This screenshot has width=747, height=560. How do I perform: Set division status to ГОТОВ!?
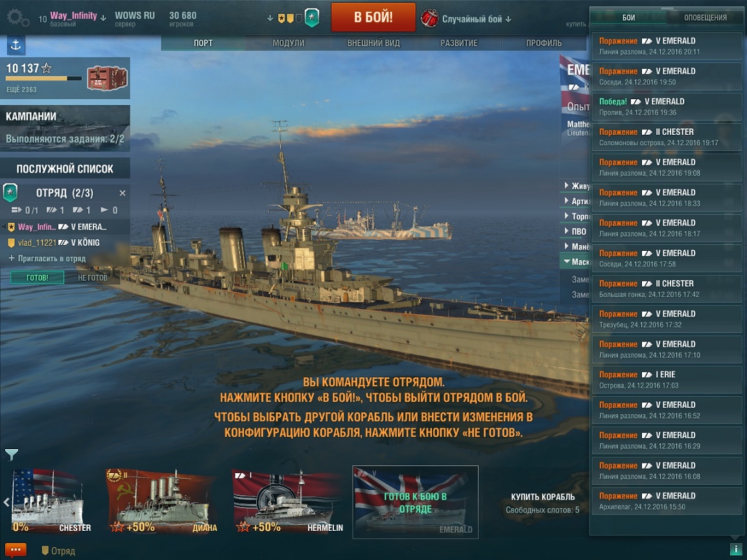pos(37,277)
